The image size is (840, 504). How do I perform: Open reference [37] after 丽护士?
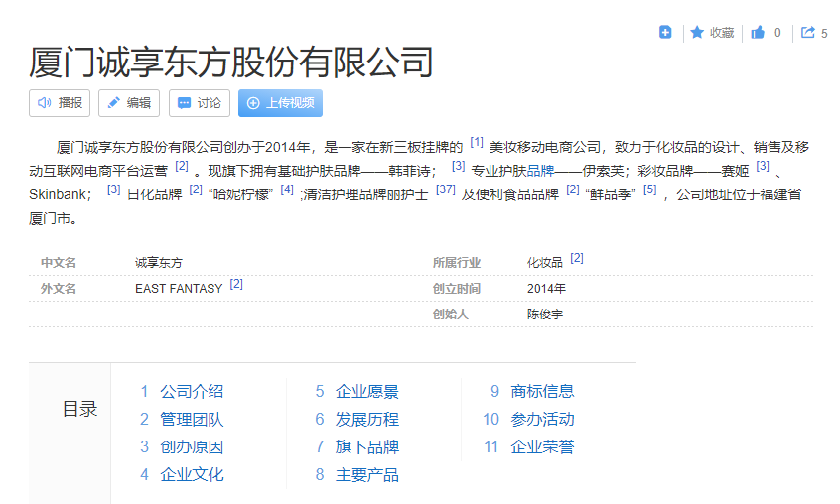pos(445,189)
